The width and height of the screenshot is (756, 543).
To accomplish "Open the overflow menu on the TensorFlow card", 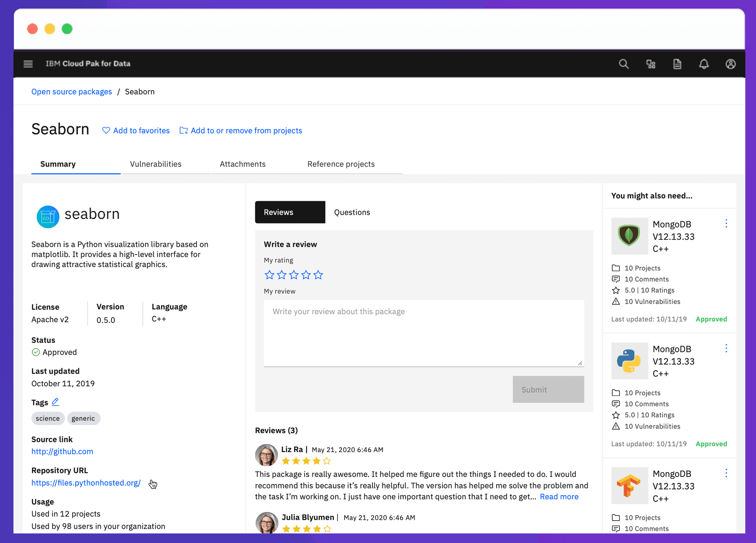I will pos(726,473).
